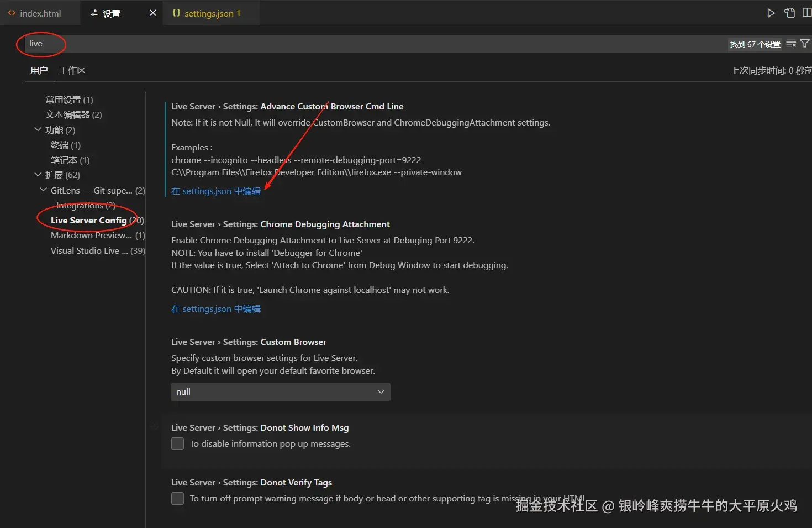Select 笔记本 (1) in settings tree
Viewport: 812px width, 528px height.
click(70, 160)
